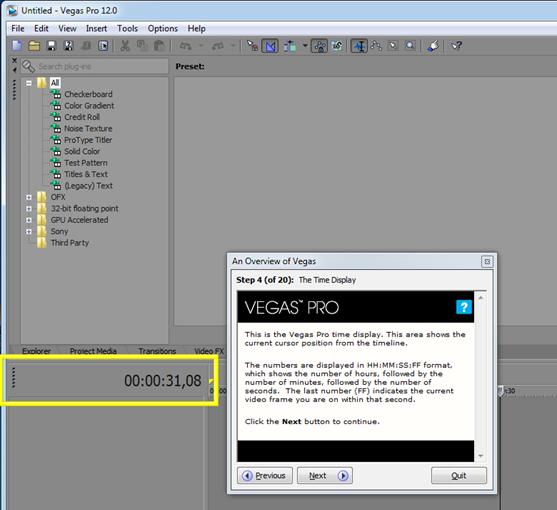This screenshot has width=557, height=510.
Task: Toggle Automatic Crossfades button
Action: (x=270, y=46)
